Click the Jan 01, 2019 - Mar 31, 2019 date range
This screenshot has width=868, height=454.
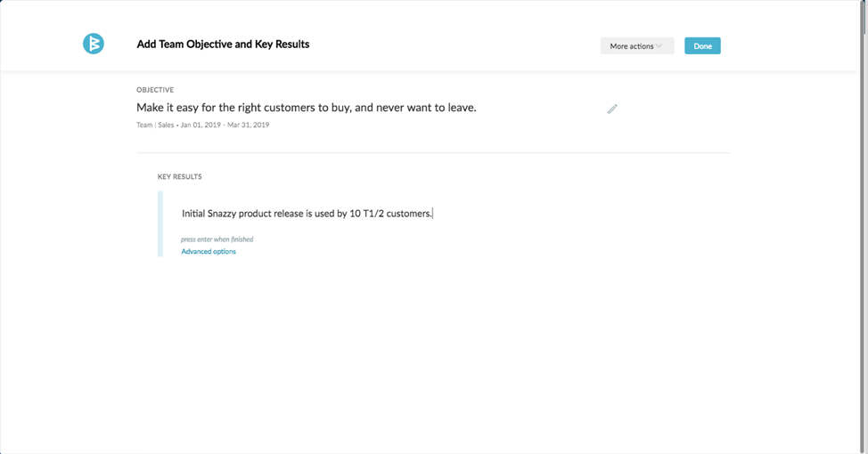(x=225, y=126)
